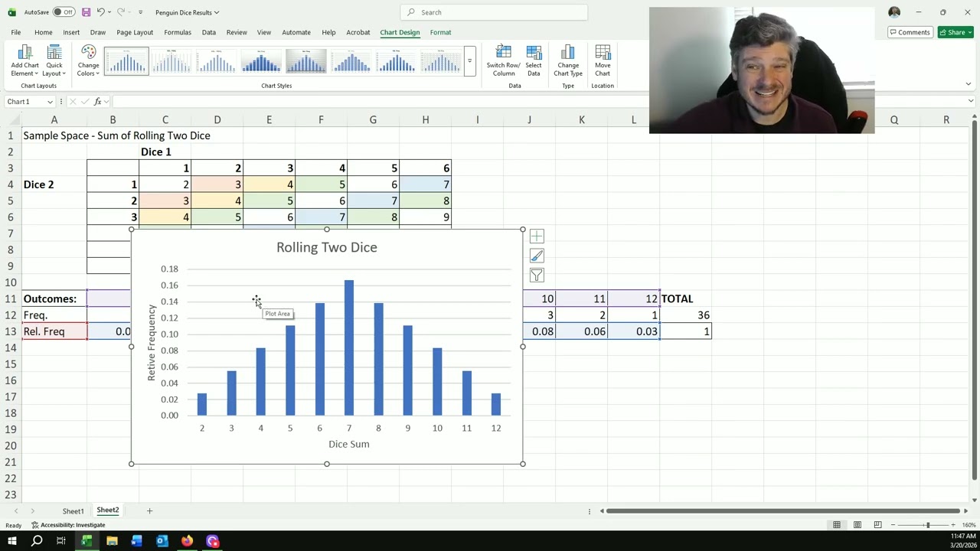Select the TOTAL cell
The height and width of the screenshot is (551, 980).
[x=685, y=298]
